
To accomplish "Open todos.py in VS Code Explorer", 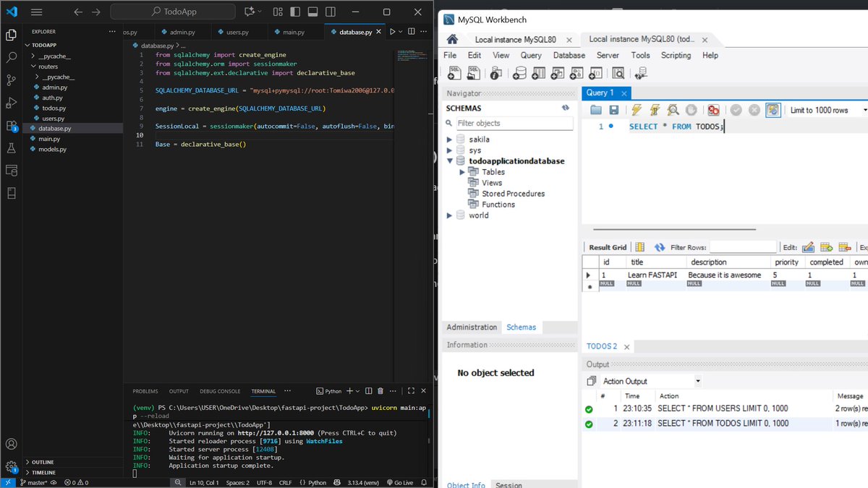I will [54, 108].
